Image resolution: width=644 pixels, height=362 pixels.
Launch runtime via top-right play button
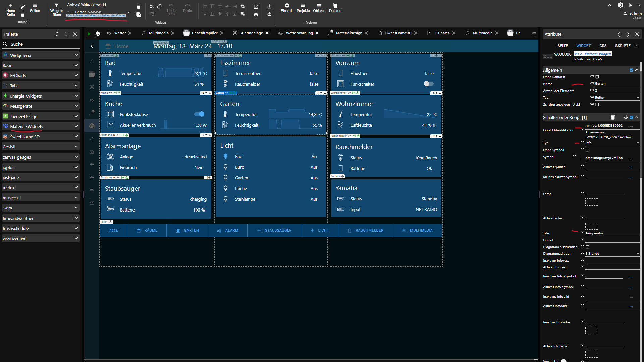pos(631,5)
